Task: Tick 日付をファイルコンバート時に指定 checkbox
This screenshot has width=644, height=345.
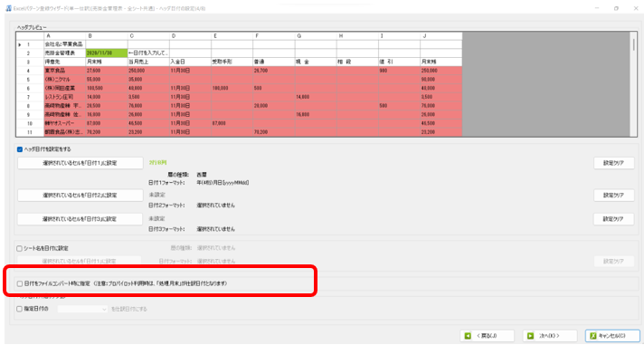Action: click(x=20, y=283)
